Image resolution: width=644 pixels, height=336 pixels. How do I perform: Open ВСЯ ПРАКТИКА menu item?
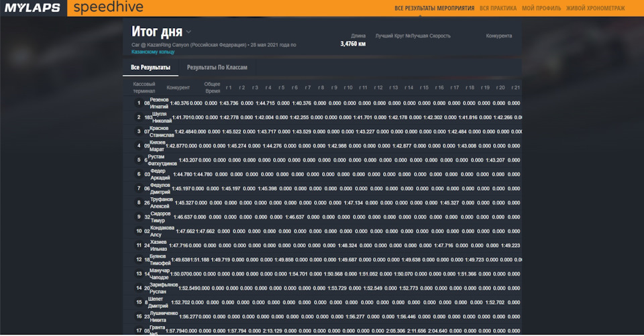498,8
